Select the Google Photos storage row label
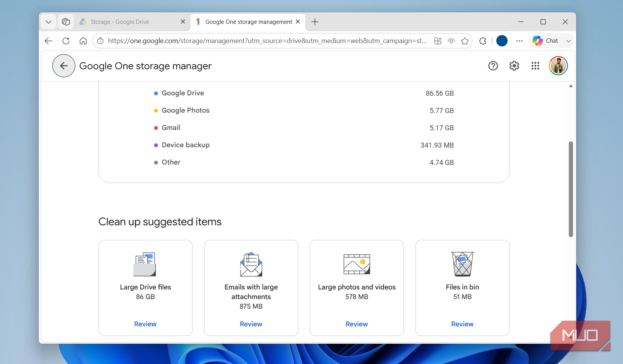 pyautogui.click(x=186, y=110)
